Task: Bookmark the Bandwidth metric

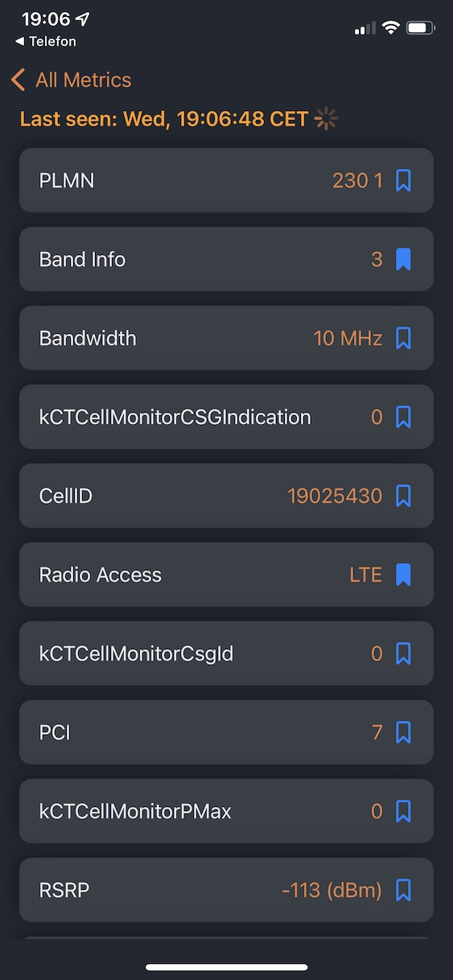Action: (x=404, y=338)
